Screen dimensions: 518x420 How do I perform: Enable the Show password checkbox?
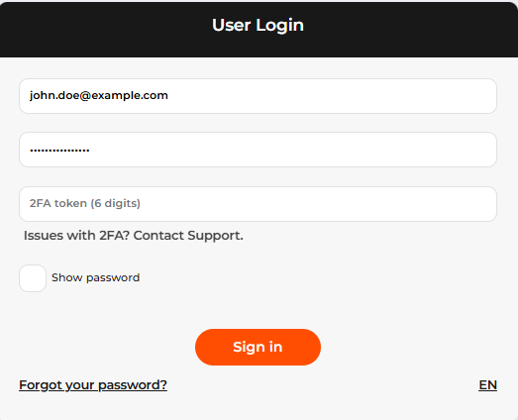(33, 278)
